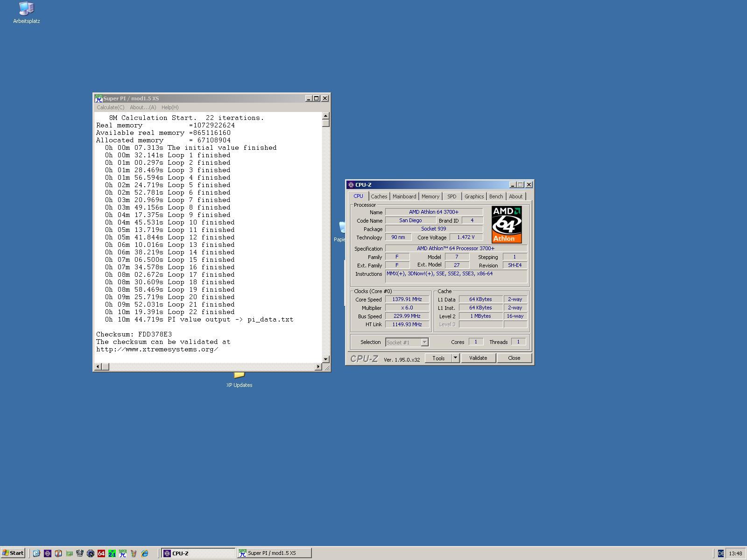Click the 'Loop 22 finished' line
This screenshot has width=747, height=560.
(x=170, y=312)
